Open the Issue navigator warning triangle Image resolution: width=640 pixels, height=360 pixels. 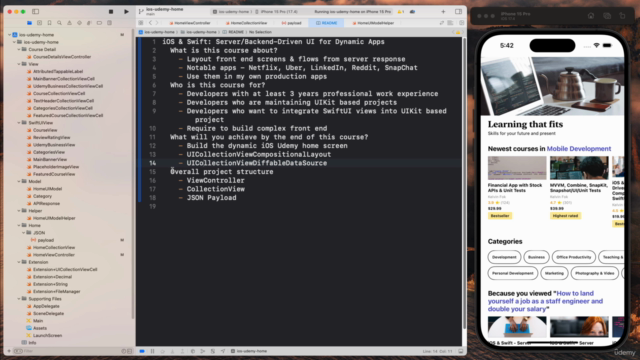coord(69,23)
